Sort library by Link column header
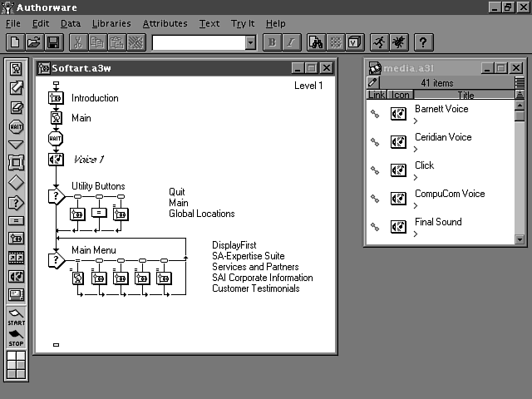Image resolution: width=532 pixels, height=399 pixels. click(377, 95)
